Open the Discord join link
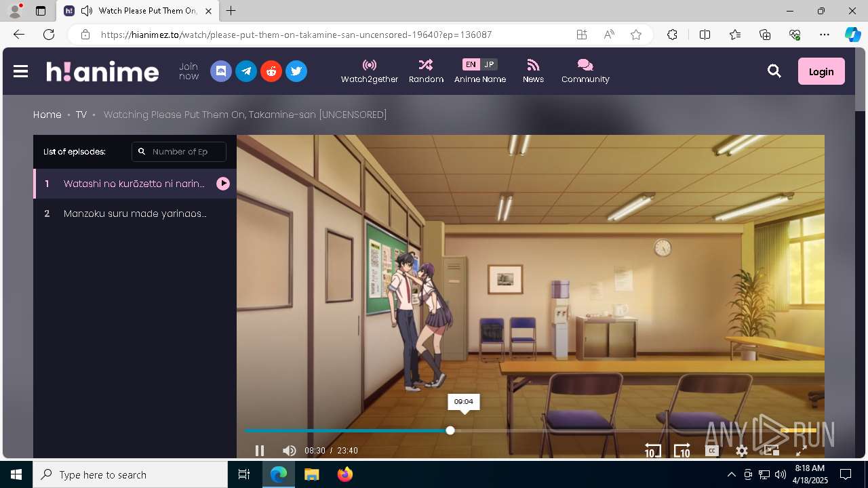 click(x=220, y=71)
